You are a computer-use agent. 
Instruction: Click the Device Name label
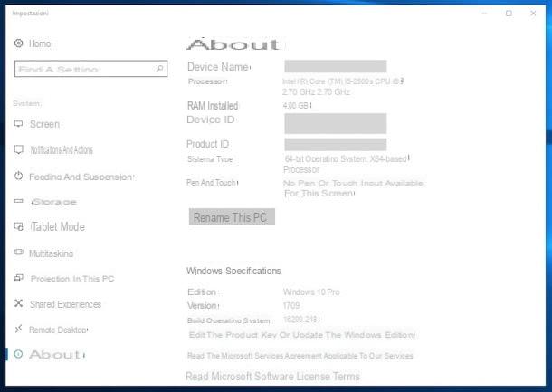click(x=219, y=67)
